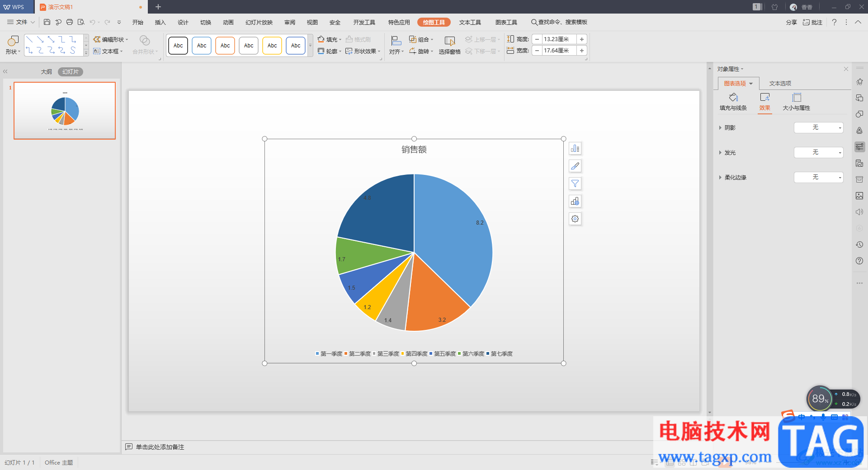Expand the 发光 glow section
Viewport: 868px width, 470px height.
(720, 153)
